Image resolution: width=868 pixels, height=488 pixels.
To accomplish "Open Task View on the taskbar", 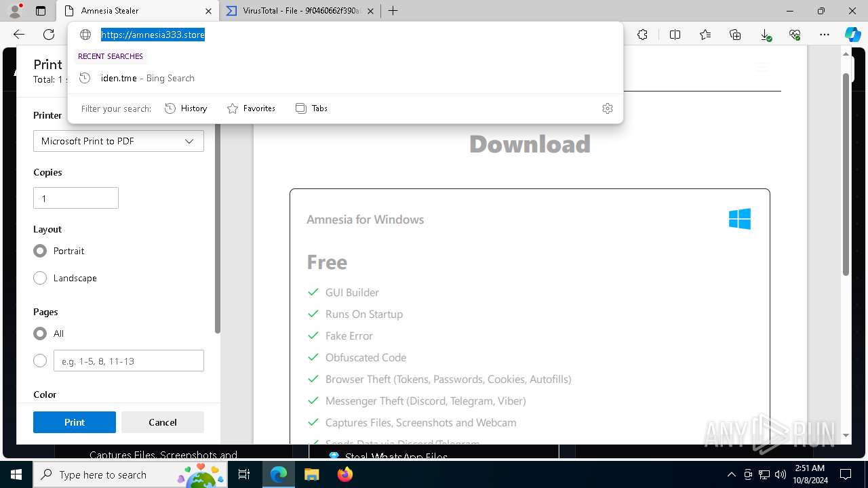I will point(244,474).
